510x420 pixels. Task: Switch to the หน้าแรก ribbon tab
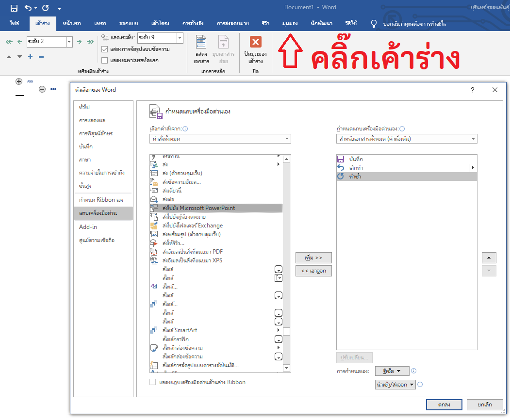point(72,23)
